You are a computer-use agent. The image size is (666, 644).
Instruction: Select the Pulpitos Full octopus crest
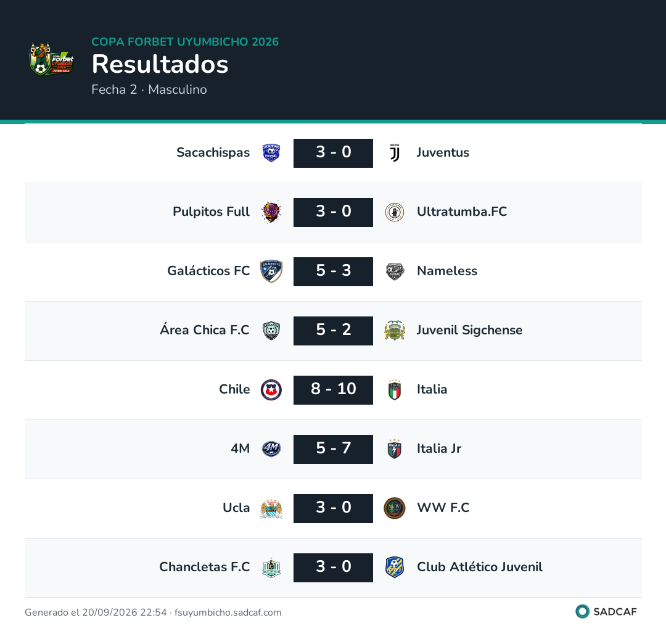click(271, 212)
